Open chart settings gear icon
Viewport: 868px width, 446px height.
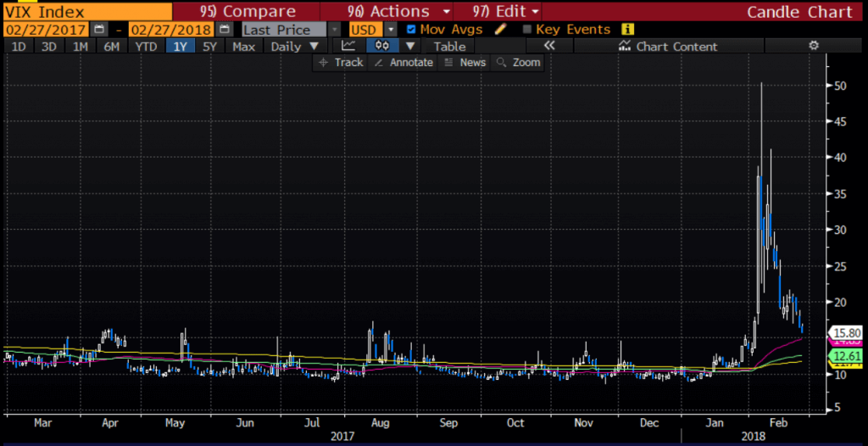(814, 46)
